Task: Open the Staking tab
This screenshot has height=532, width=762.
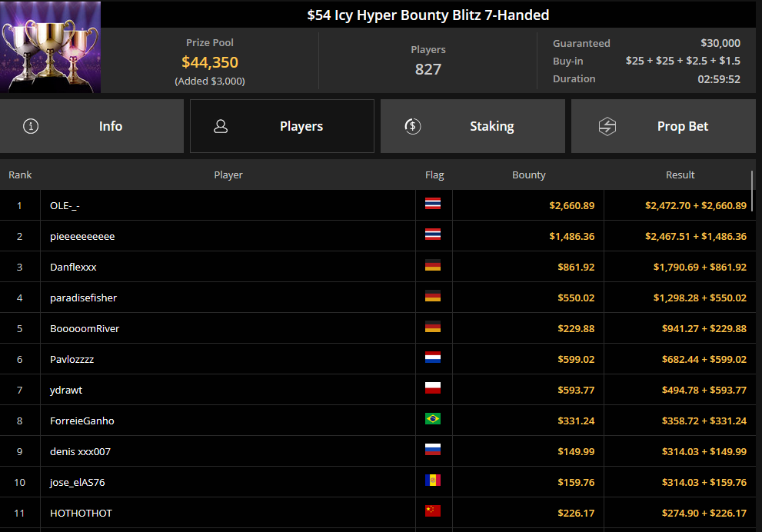Action: tap(472, 126)
